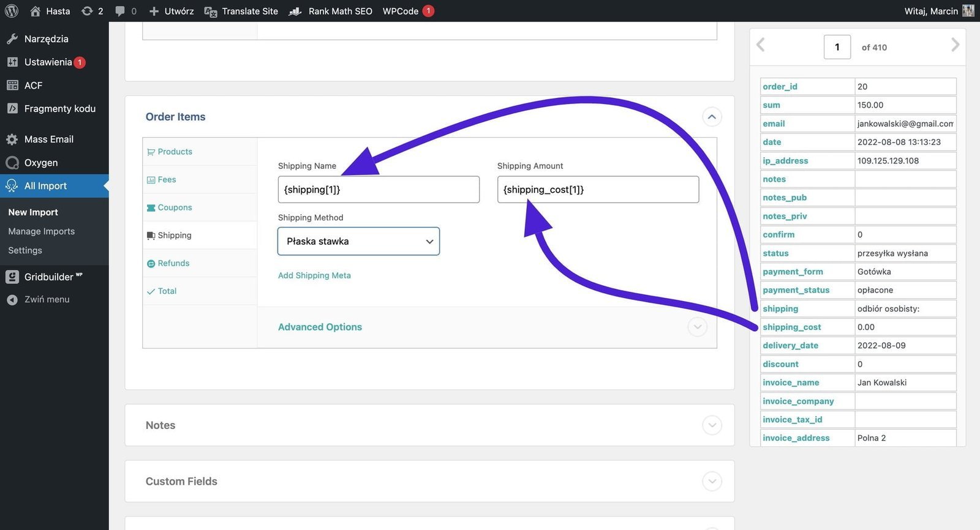This screenshot has height=530, width=980.
Task: Switch to the Coupons tab
Action: (175, 207)
